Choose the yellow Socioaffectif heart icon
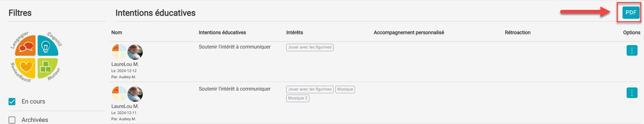 [x=25, y=68]
